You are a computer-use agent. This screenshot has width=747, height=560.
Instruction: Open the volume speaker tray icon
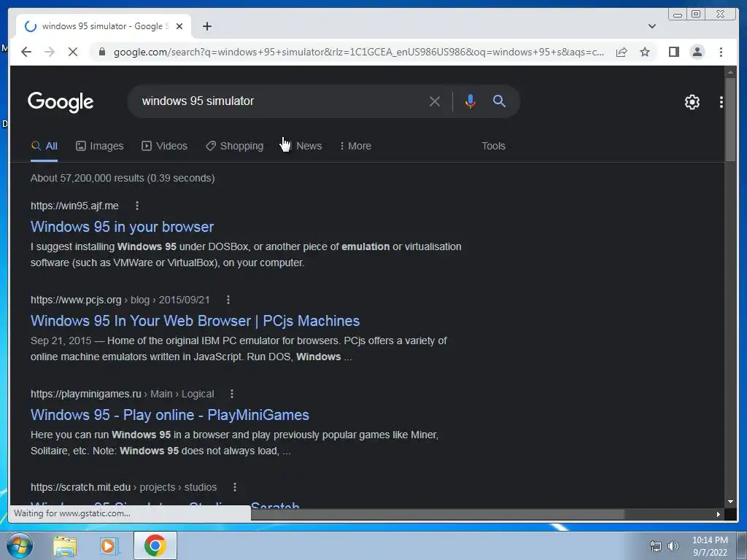[x=673, y=547]
